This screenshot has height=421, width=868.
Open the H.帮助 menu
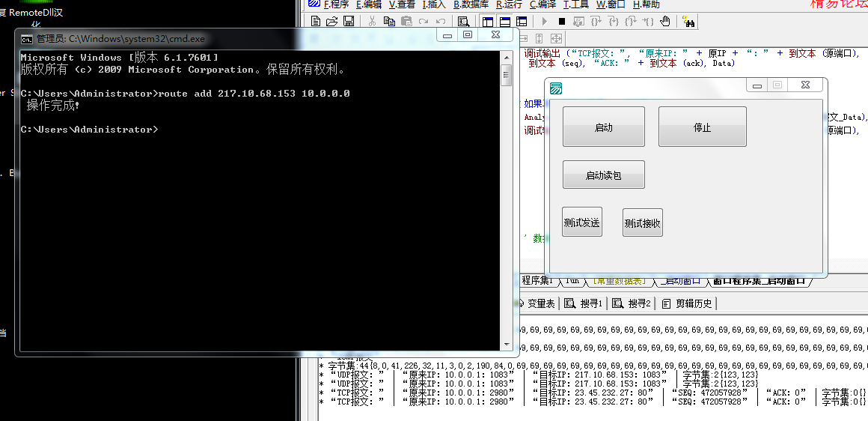point(646,4)
